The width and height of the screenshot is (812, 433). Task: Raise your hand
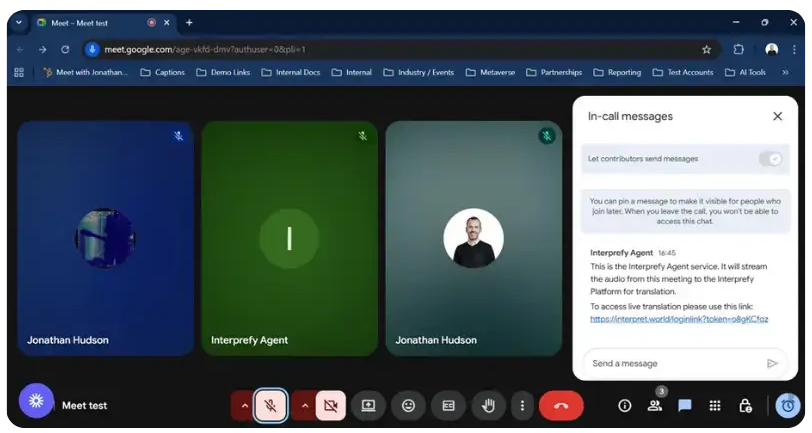pyautogui.click(x=489, y=406)
